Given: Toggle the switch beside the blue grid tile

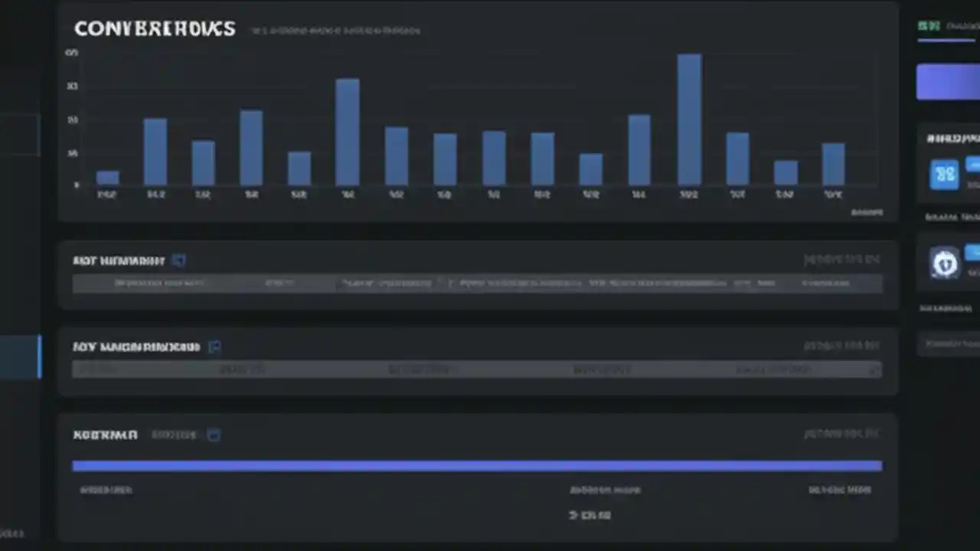Looking at the screenshot, I should [973, 165].
